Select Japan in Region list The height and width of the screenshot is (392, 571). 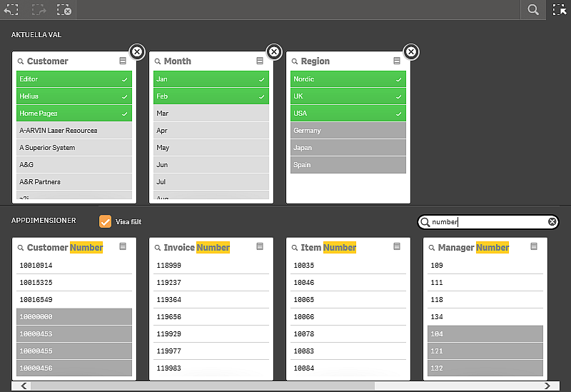348,148
